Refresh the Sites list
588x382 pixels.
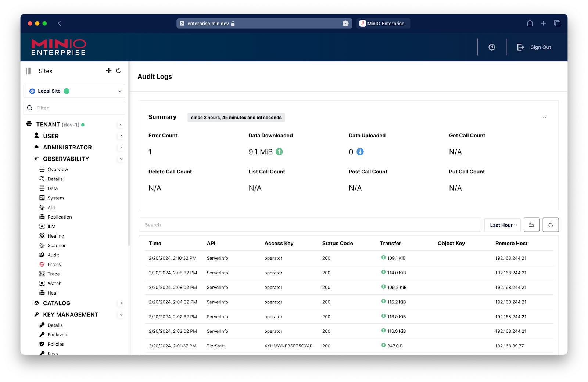point(119,71)
